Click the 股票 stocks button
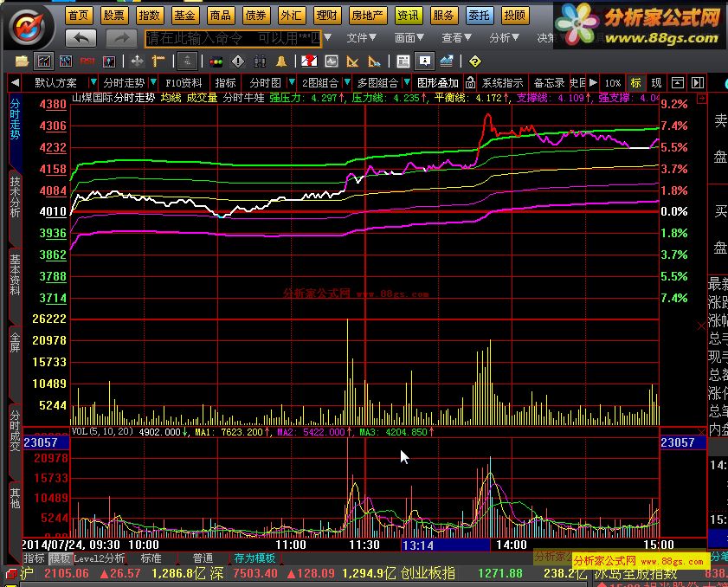728x587 pixels. pyautogui.click(x=113, y=16)
